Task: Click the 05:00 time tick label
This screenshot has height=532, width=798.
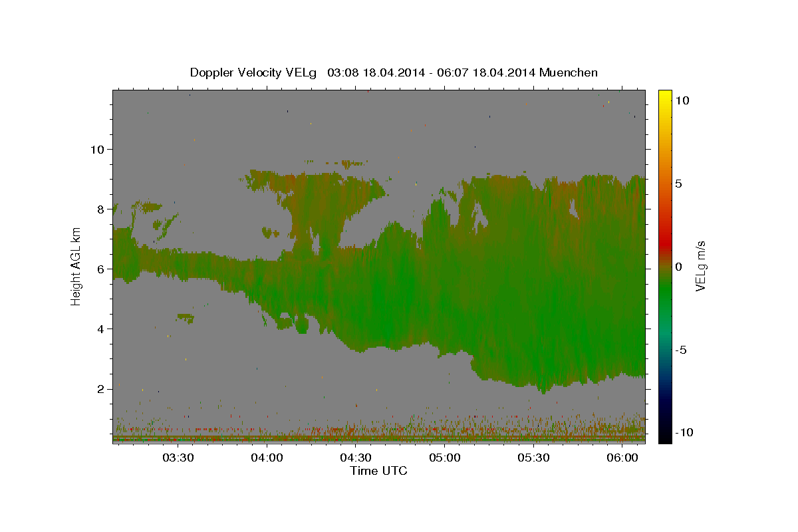Action: 444,458
